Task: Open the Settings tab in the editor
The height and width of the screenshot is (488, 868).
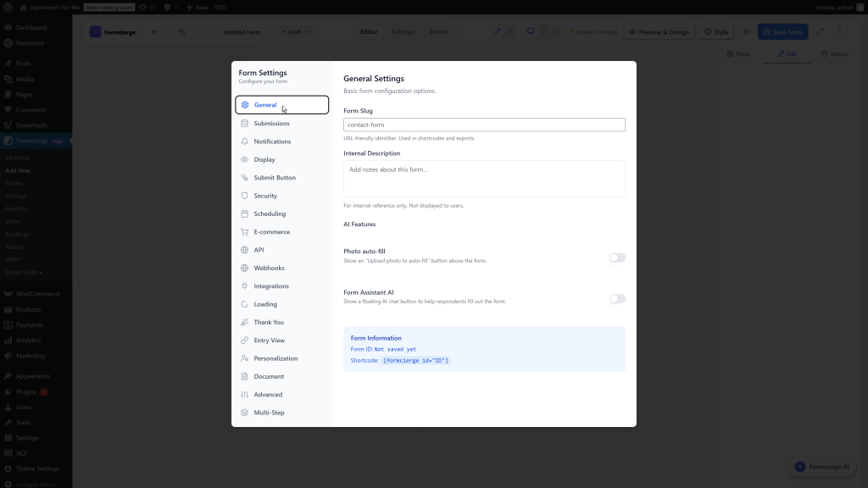Action: [403, 30]
